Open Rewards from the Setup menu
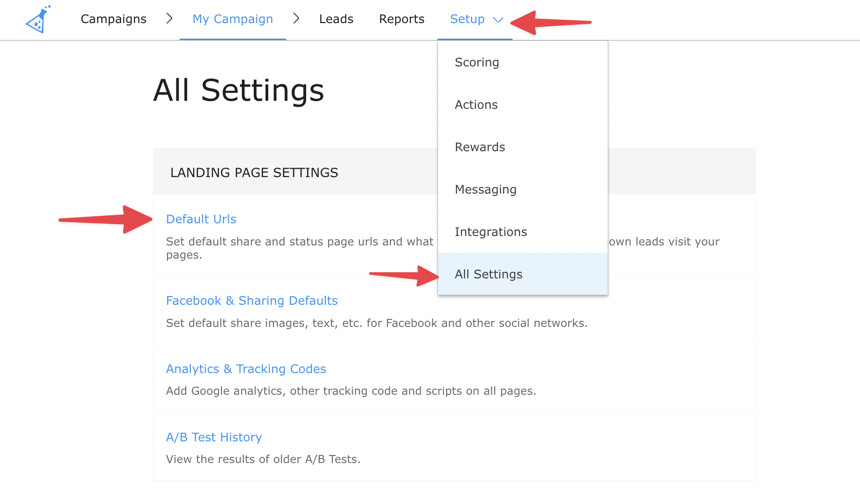The width and height of the screenshot is (860, 504). click(x=480, y=147)
